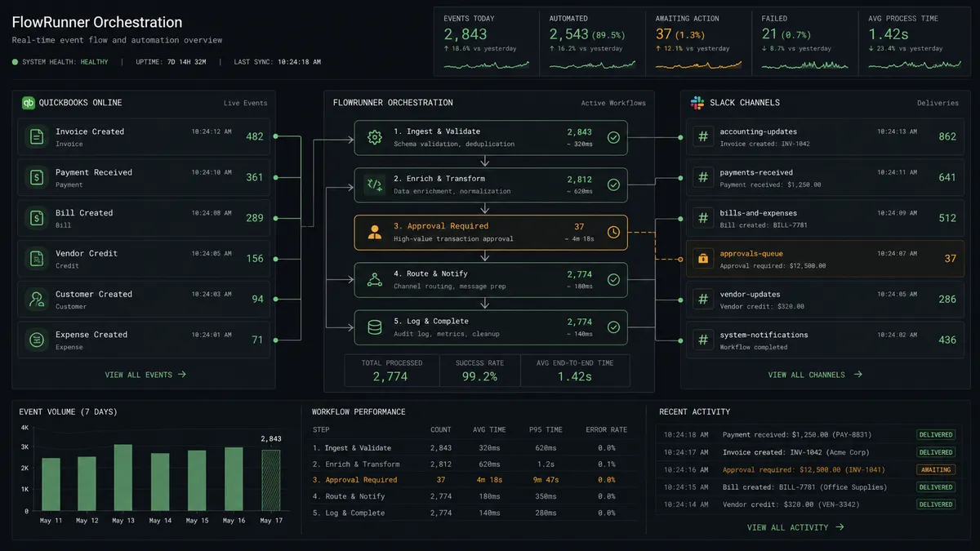Image resolution: width=980 pixels, height=551 pixels.
Task: Click the Invoice created INV-1042 activity entry
Action: (808, 452)
